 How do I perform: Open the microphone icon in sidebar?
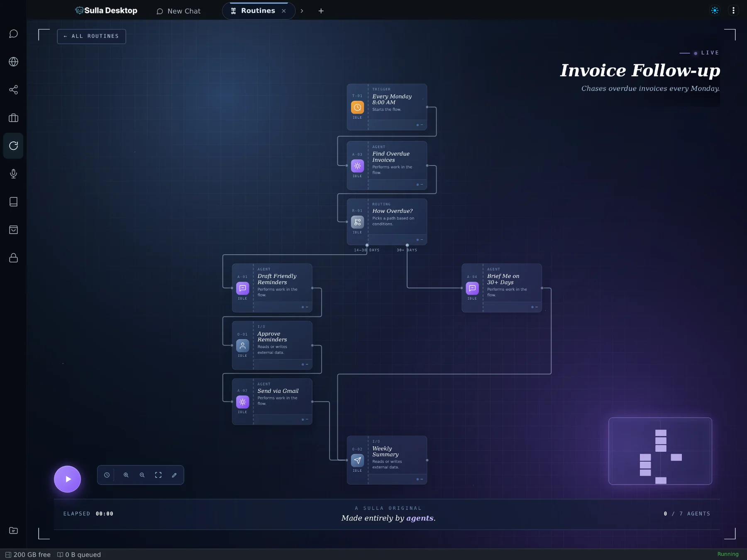[x=13, y=173]
